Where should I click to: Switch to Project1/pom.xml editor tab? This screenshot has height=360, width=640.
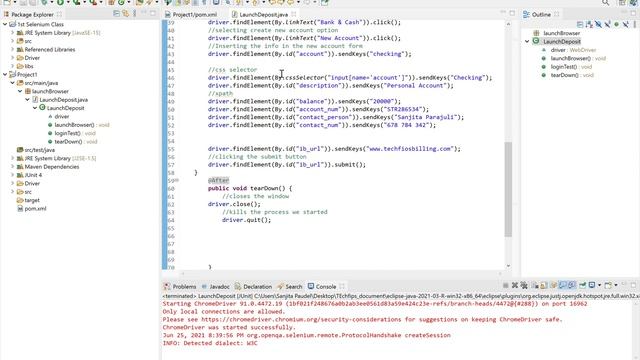tap(191, 14)
